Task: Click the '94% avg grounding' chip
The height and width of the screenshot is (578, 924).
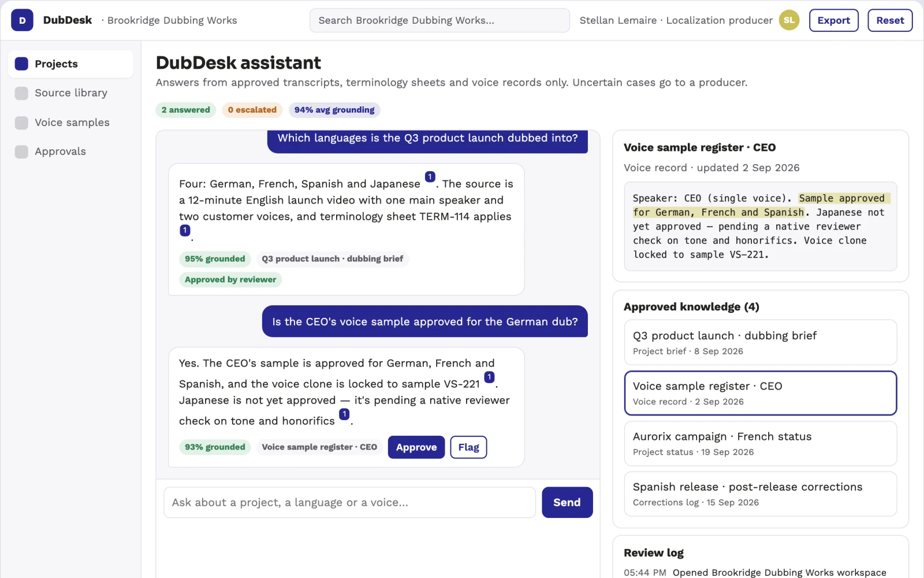Action: tap(334, 110)
